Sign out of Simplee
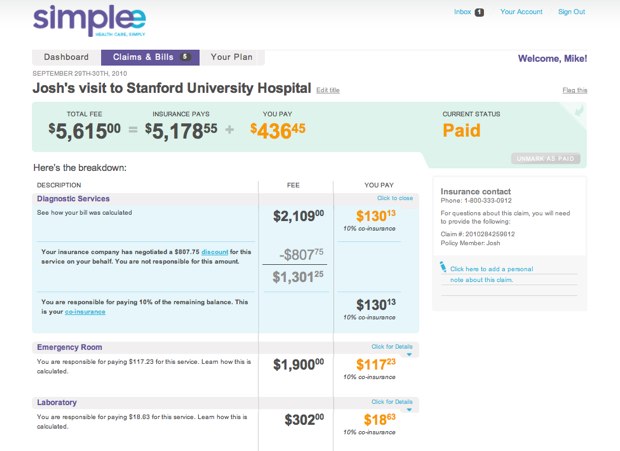 pyautogui.click(x=572, y=12)
